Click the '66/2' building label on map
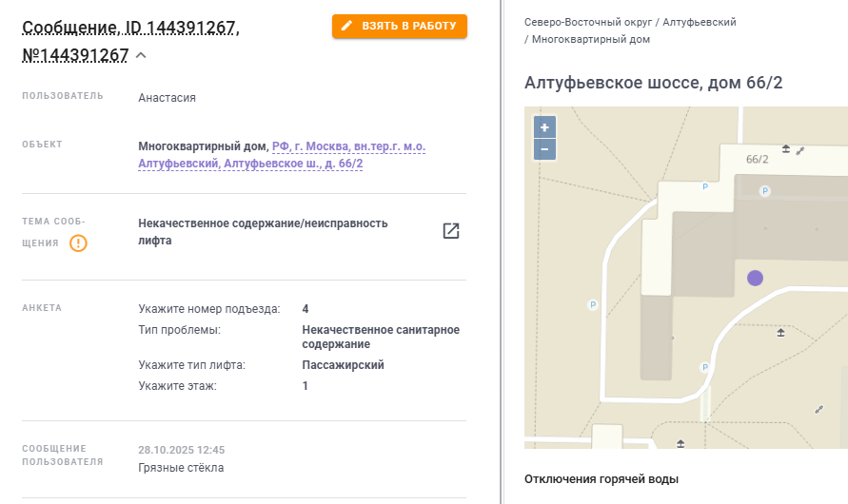 [x=758, y=159]
